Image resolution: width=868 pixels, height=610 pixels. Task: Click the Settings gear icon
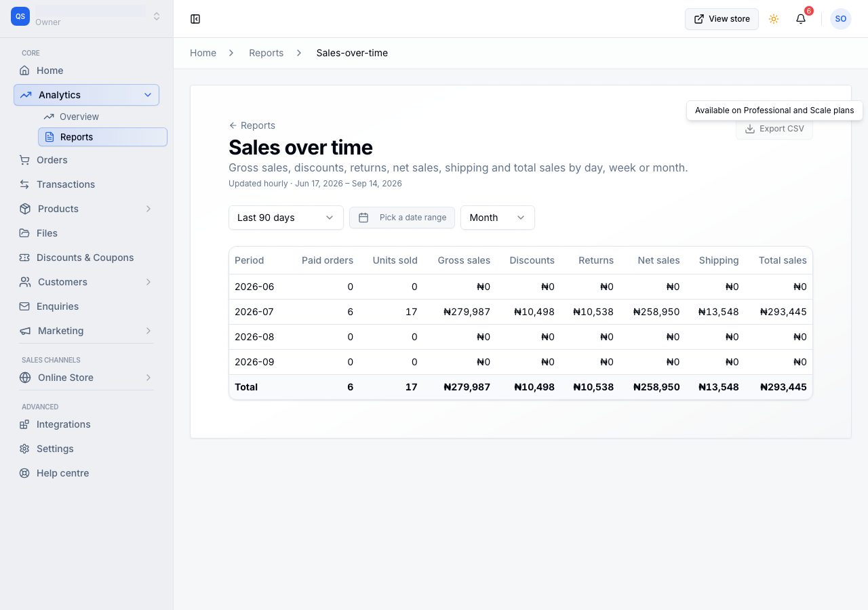24,449
